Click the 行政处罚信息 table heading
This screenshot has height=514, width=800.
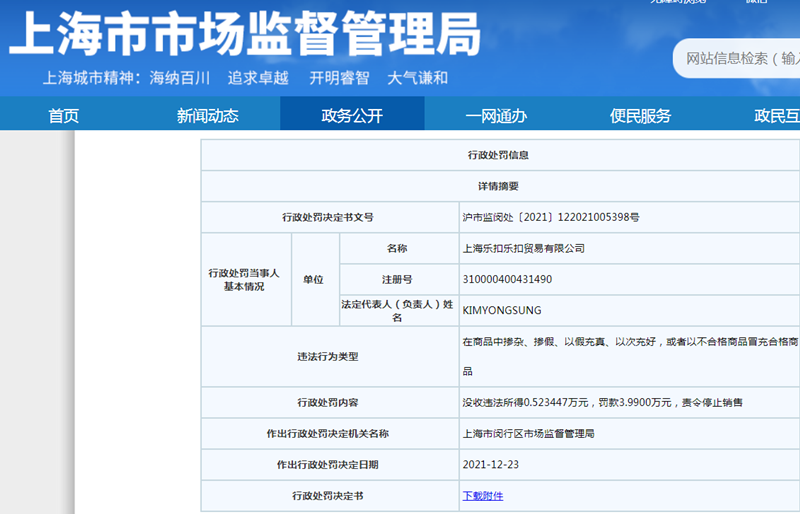coord(498,155)
